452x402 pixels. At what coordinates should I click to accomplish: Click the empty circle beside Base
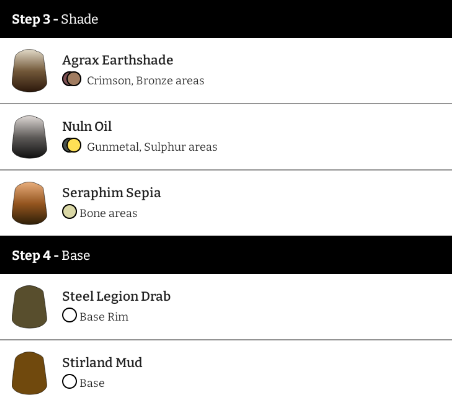(69, 381)
